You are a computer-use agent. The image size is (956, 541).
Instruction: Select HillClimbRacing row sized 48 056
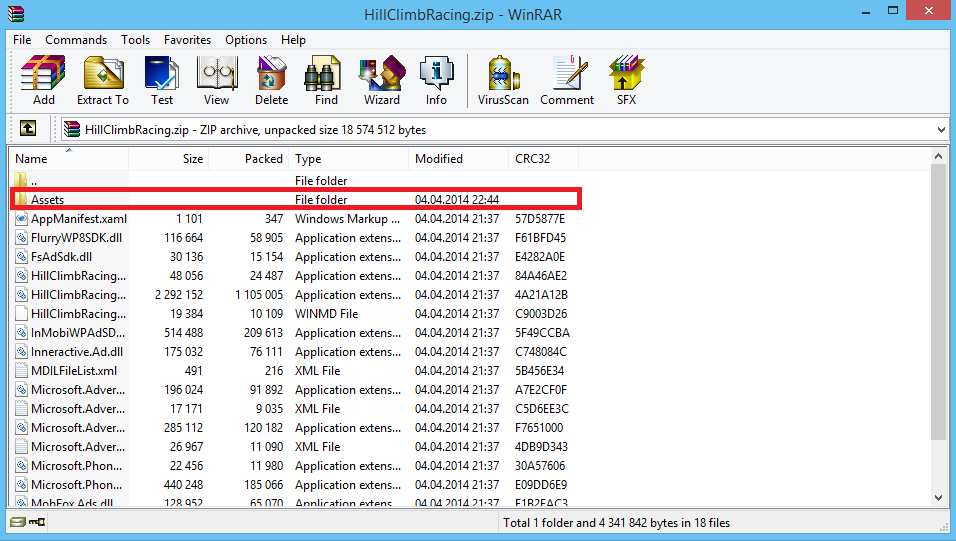pos(294,275)
